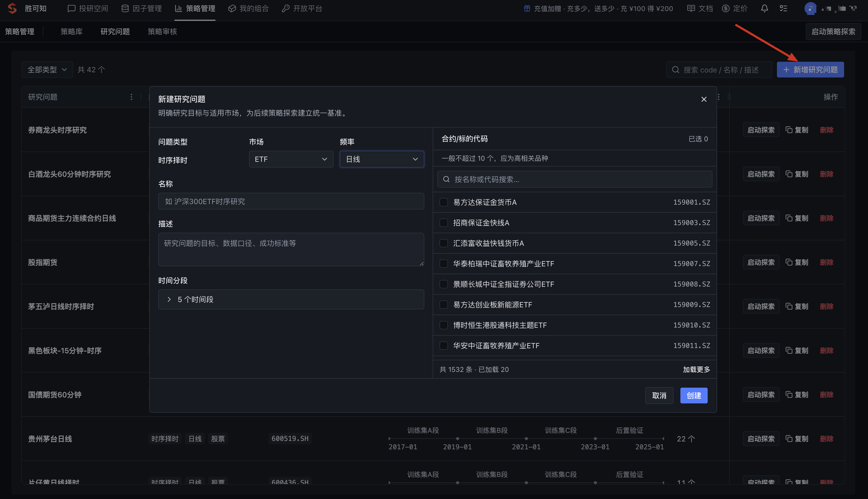Viewport: 868px width, 499px height.
Task: Check 华泰柏瑞中证畜牧养殖产业ETF checkbox
Action: pyautogui.click(x=443, y=264)
